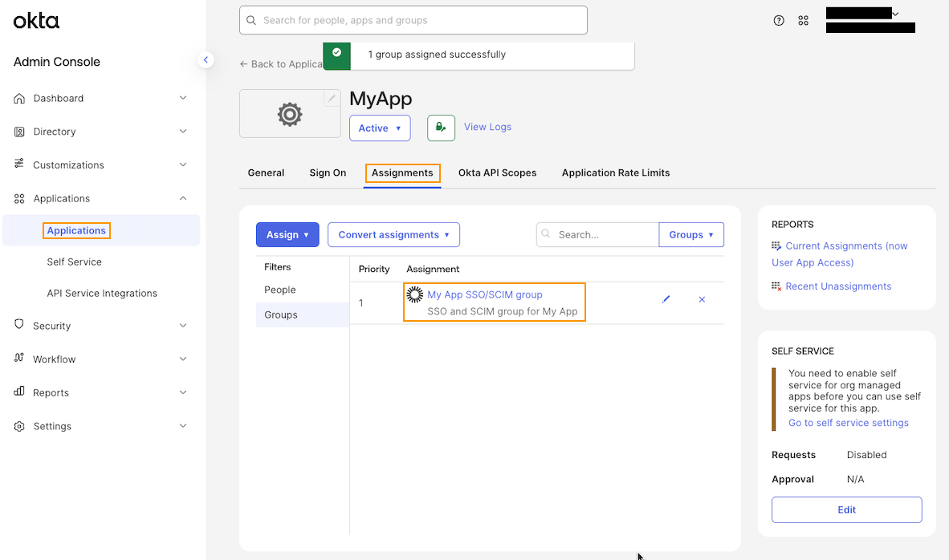Expand the Settings menu chevron
Screen dimensions: 949x560
[x=183, y=426]
